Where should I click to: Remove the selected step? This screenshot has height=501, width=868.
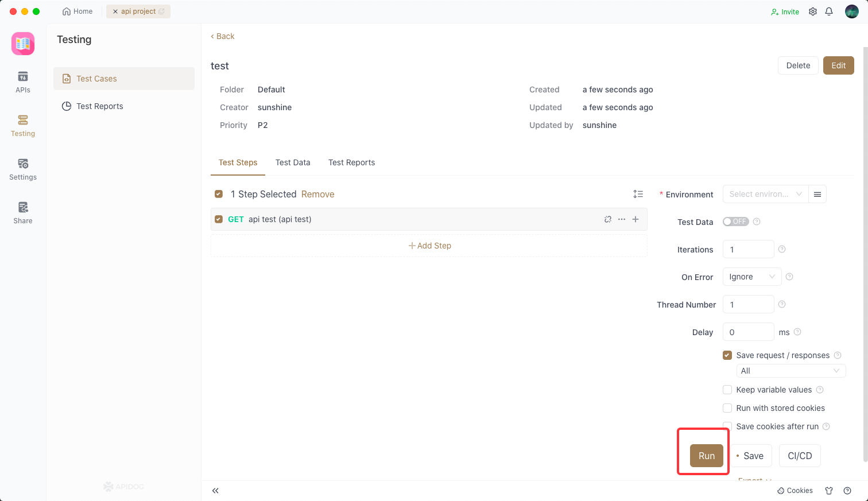[317, 194]
